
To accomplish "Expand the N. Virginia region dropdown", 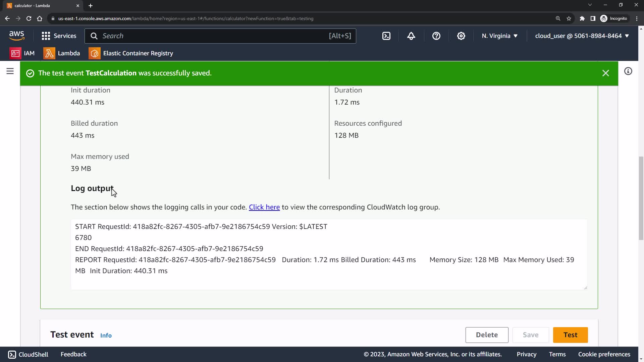I will 499,36.
